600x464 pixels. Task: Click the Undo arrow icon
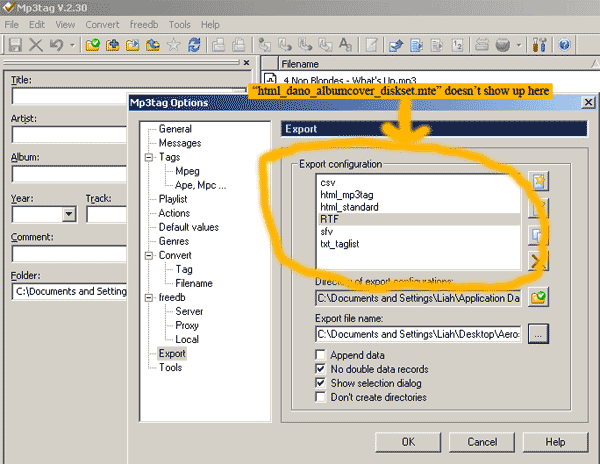[56, 45]
